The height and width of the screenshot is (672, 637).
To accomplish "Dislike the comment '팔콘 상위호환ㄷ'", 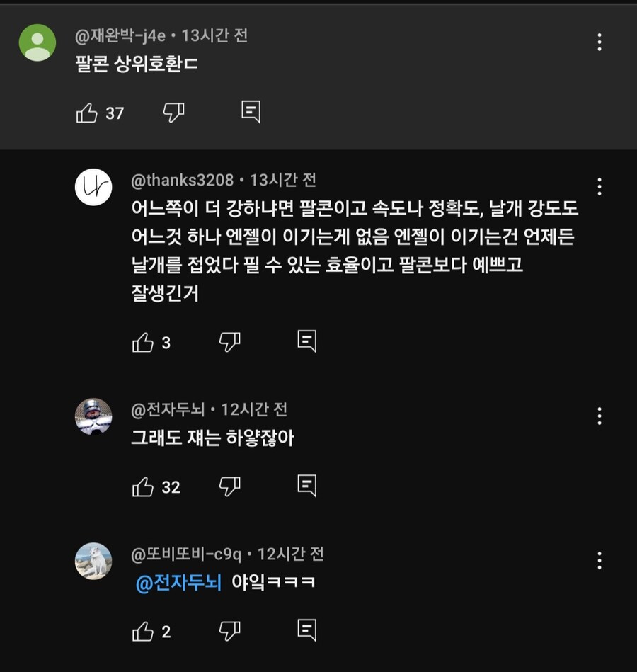I will coord(175,111).
